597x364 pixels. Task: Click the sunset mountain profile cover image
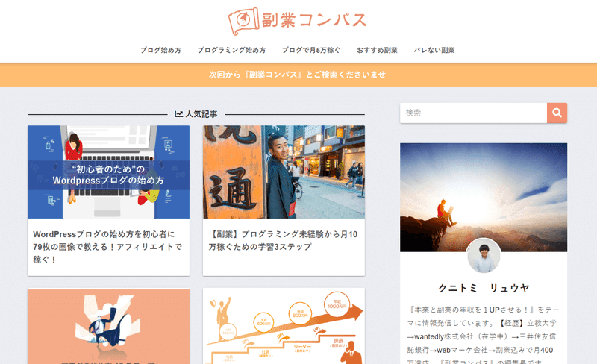(484, 197)
